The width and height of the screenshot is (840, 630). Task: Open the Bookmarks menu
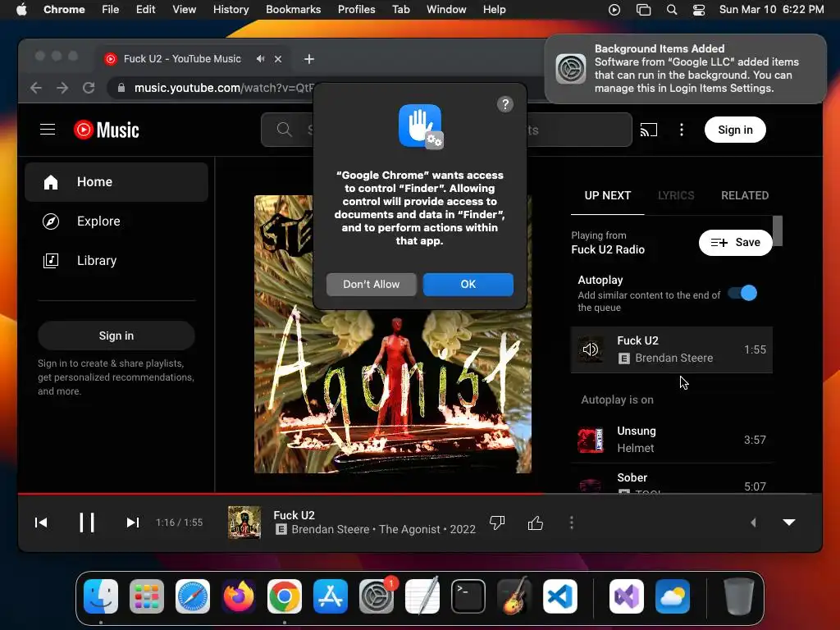click(x=293, y=10)
